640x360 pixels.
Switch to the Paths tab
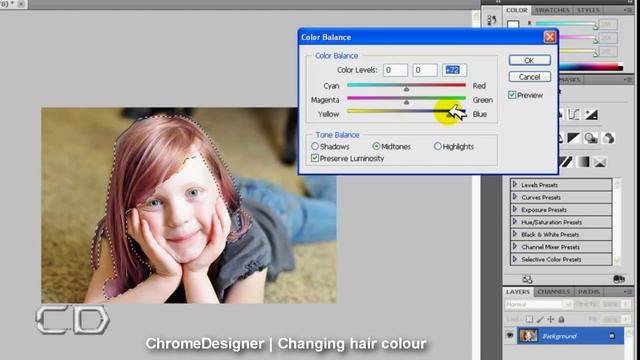coord(589,292)
